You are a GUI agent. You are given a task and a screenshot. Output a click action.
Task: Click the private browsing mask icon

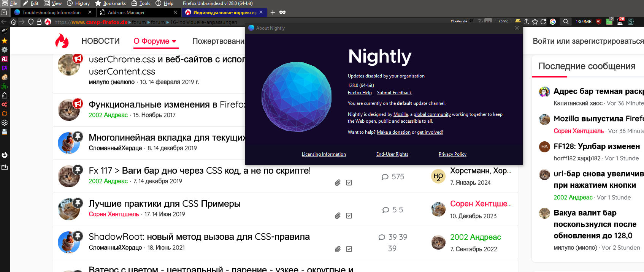[282, 13]
